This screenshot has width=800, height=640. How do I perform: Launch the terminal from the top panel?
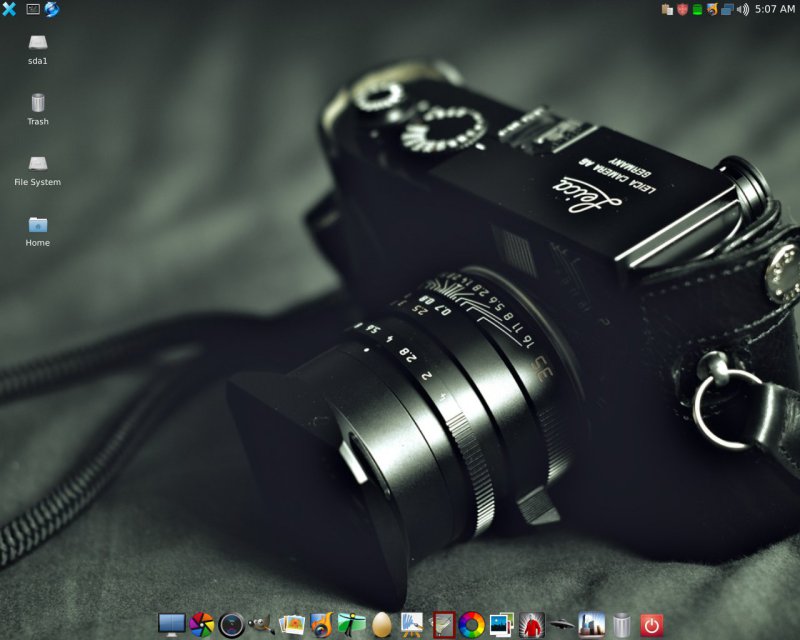(x=32, y=9)
